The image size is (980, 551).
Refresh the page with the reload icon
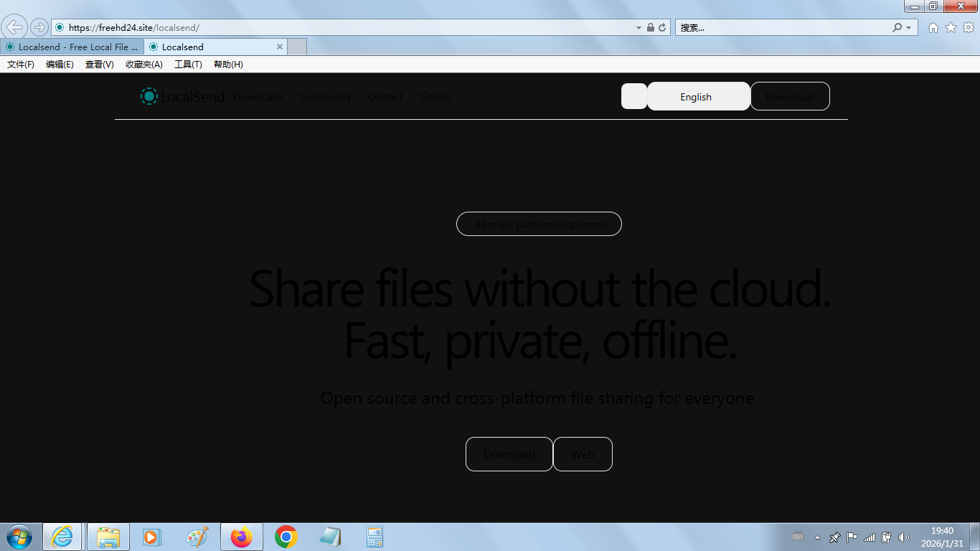click(x=662, y=27)
